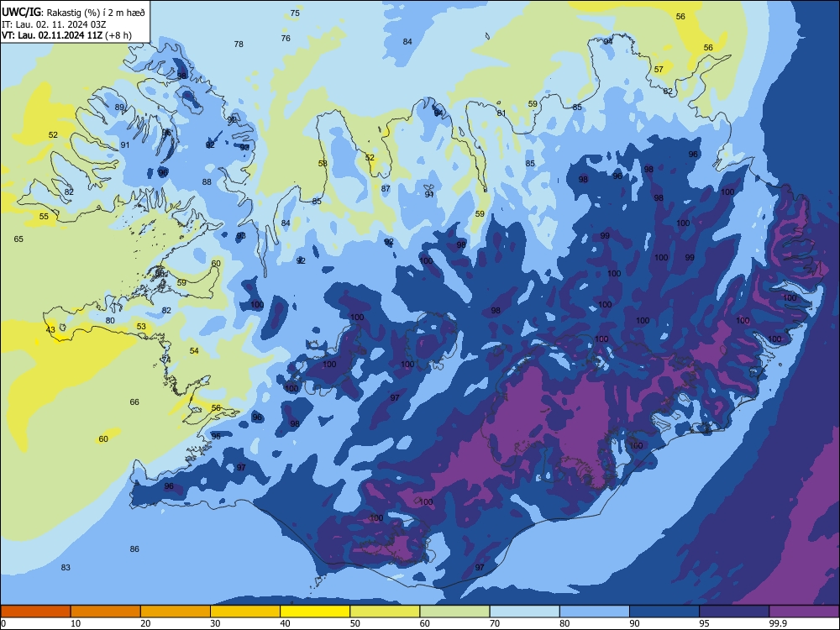Click the humidity value 81 on the north coast

(x=501, y=113)
